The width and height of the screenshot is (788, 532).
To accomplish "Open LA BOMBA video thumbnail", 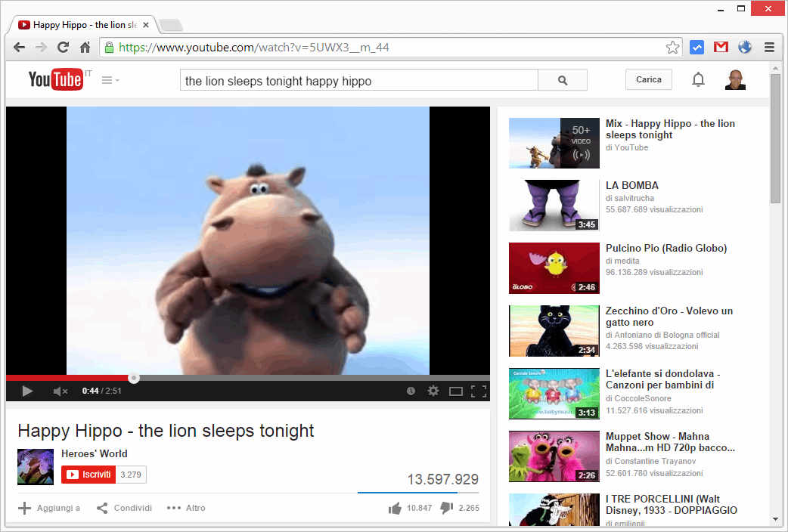I will [554, 206].
